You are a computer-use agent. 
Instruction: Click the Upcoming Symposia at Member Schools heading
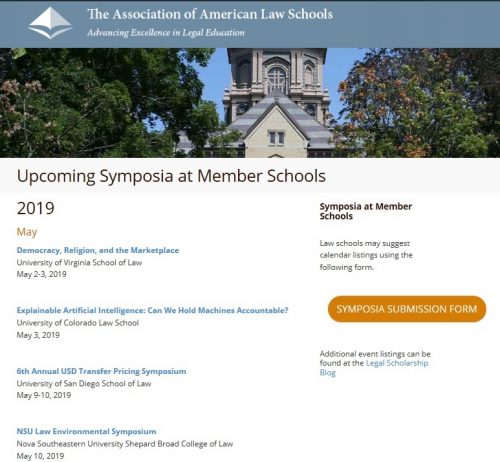click(x=171, y=176)
